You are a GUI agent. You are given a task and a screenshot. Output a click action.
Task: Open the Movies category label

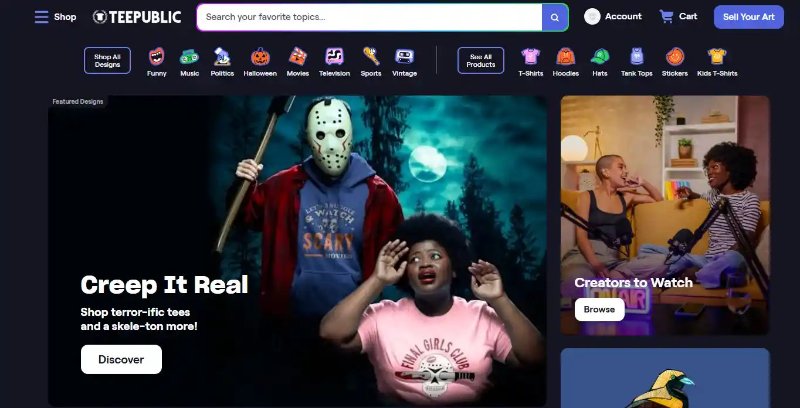coord(298,73)
